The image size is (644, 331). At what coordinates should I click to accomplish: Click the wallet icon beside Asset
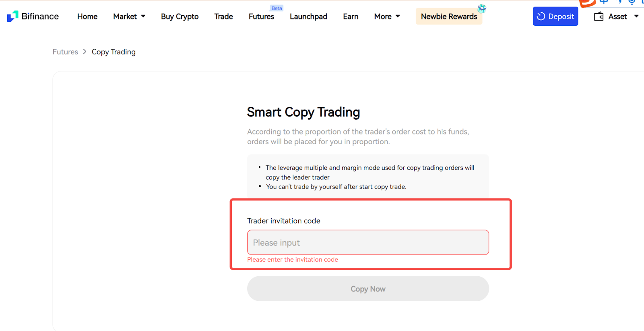[x=599, y=17]
